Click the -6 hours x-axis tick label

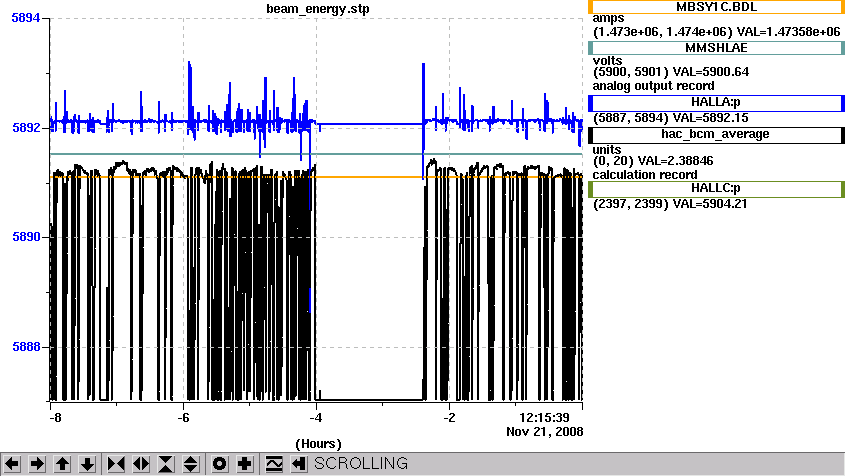(x=183, y=418)
